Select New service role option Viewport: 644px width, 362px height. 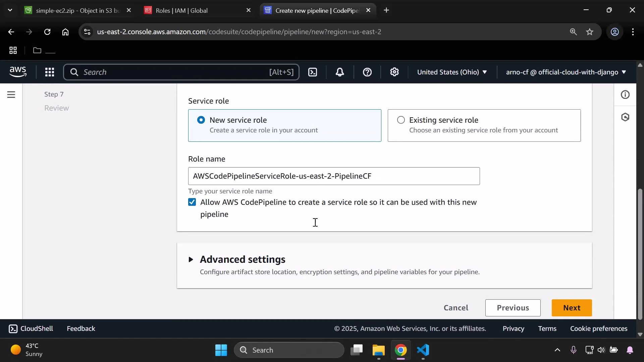[x=201, y=120]
